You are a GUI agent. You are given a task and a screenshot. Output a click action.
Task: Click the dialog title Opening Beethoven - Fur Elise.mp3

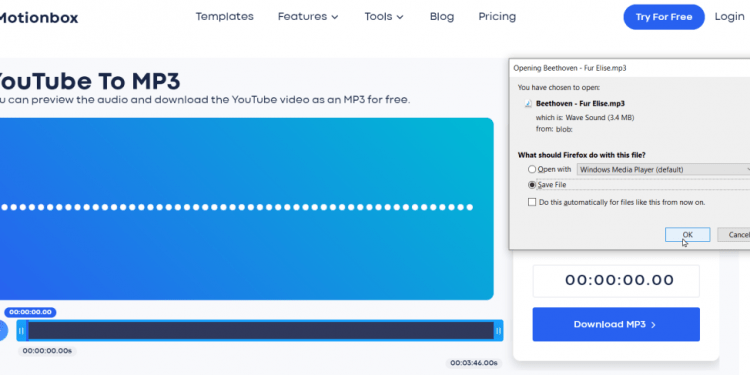(570, 68)
